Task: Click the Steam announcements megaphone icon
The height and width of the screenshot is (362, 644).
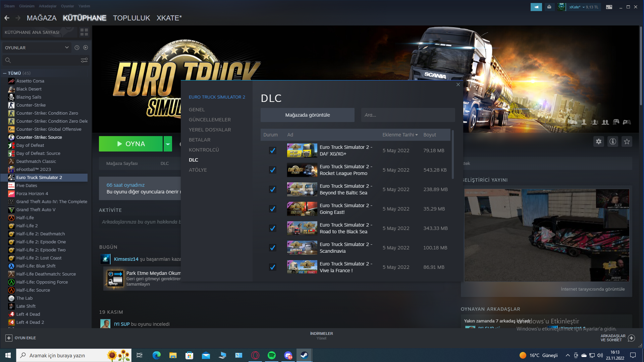Action: (x=536, y=7)
